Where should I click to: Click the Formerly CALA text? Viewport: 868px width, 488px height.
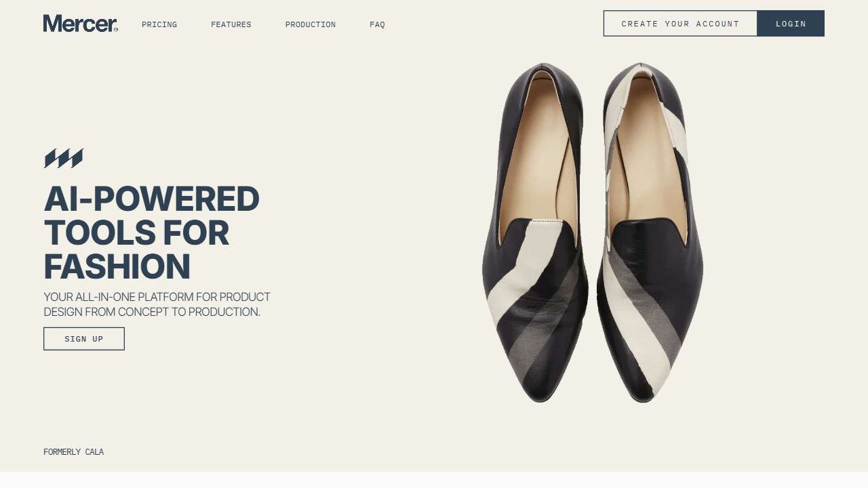point(73,452)
